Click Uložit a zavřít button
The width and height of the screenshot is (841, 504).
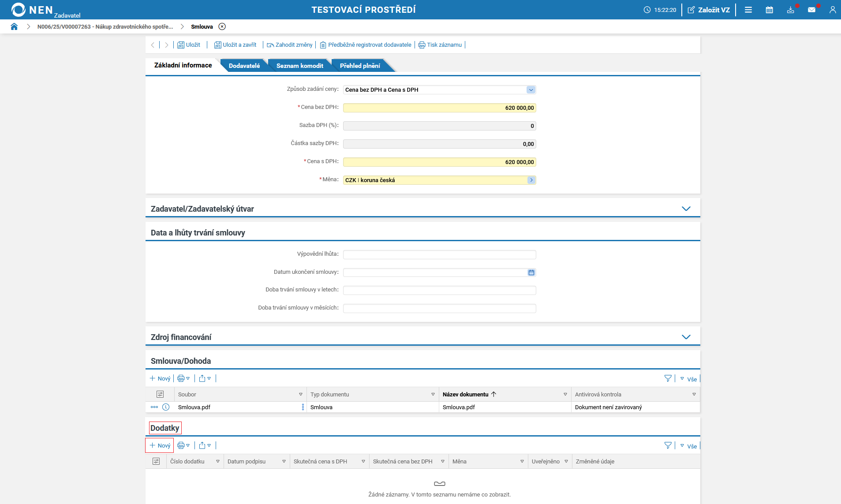point(235,45)
